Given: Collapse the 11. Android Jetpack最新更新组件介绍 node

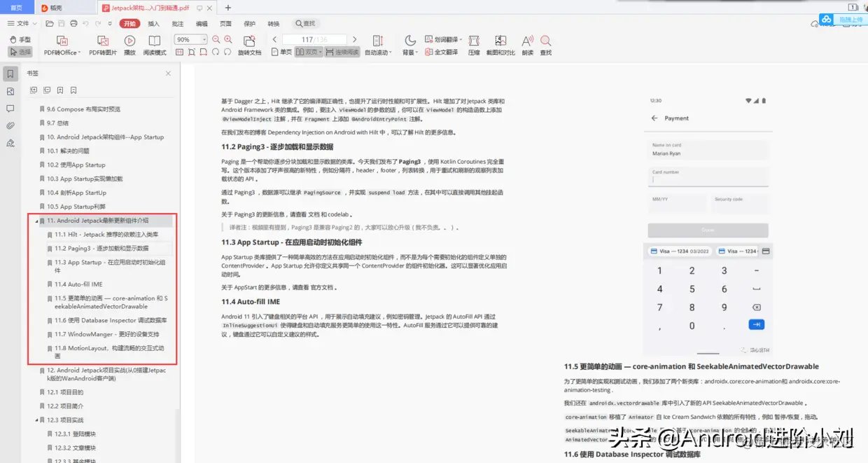Looking at the screenshot, I should coord(36,221).
